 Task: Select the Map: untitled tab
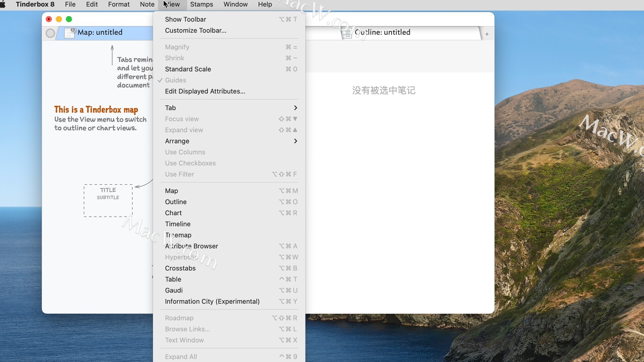coord(105,33)
